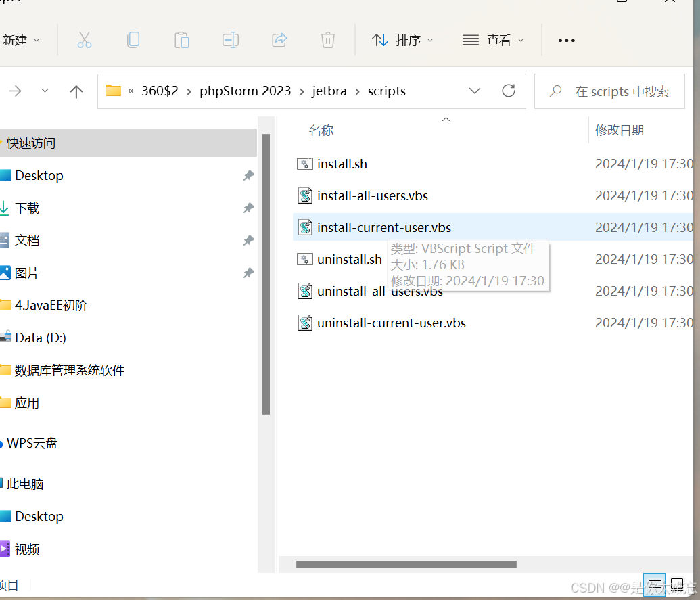Open the recent locations chevron
The width and height of the screenshot is (700, 600).
(45, 91)
